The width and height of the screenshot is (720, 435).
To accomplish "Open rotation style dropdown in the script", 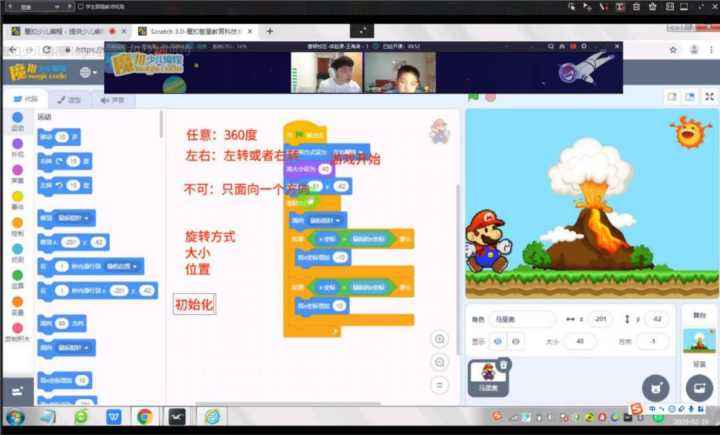I will pyautogui.click(x=347, y=152).
